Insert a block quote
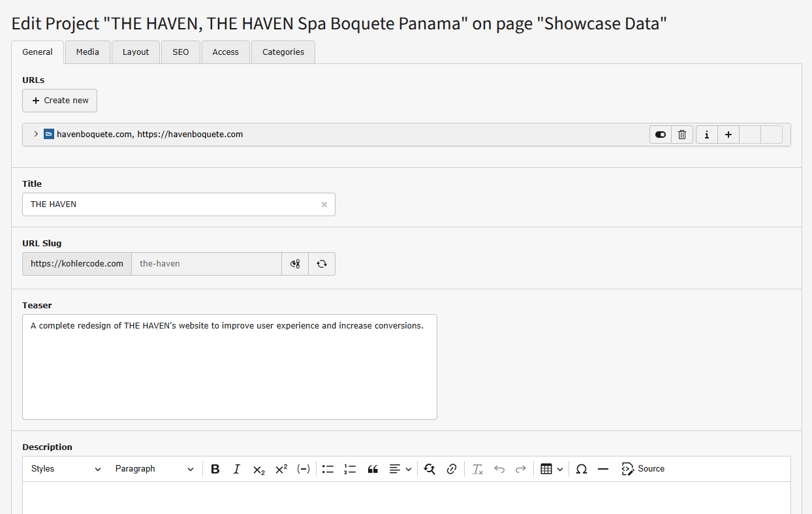The height and width of the screenshot is (514, 812). coord(373,469)
